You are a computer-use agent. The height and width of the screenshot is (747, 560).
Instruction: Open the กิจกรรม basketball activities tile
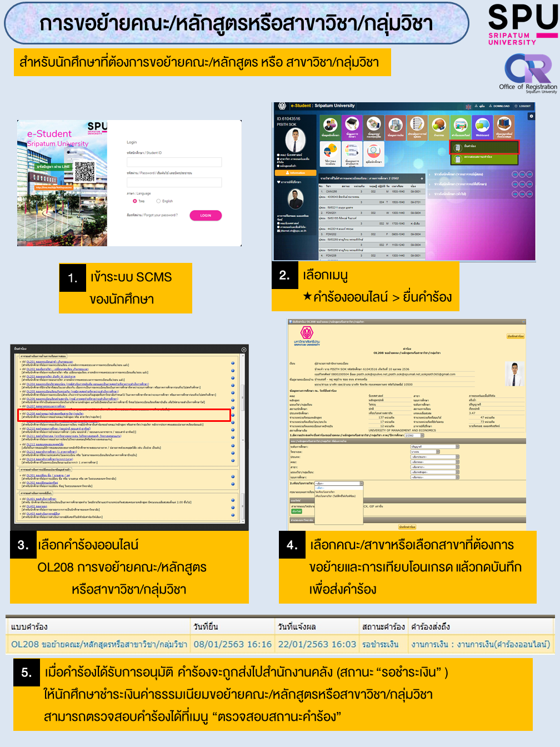[439, 127]
